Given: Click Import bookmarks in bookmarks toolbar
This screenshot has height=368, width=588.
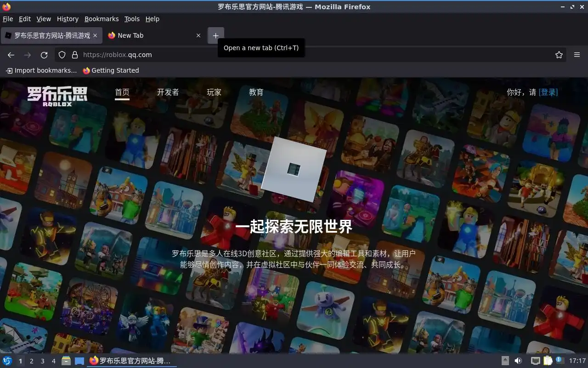Looking at the screenshot, I should [x=41, y=70].
